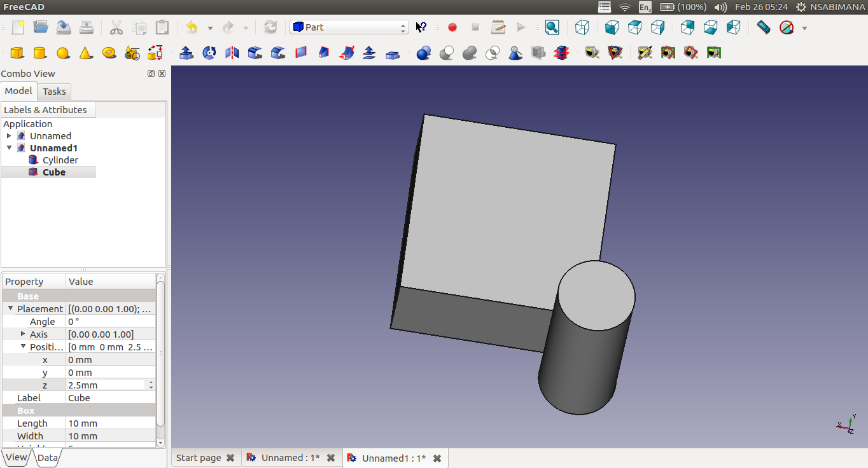868x468 pixels.
Task: Click the Fit all magnifier icon
Action: pyautogui.click(x=552, y=27)
